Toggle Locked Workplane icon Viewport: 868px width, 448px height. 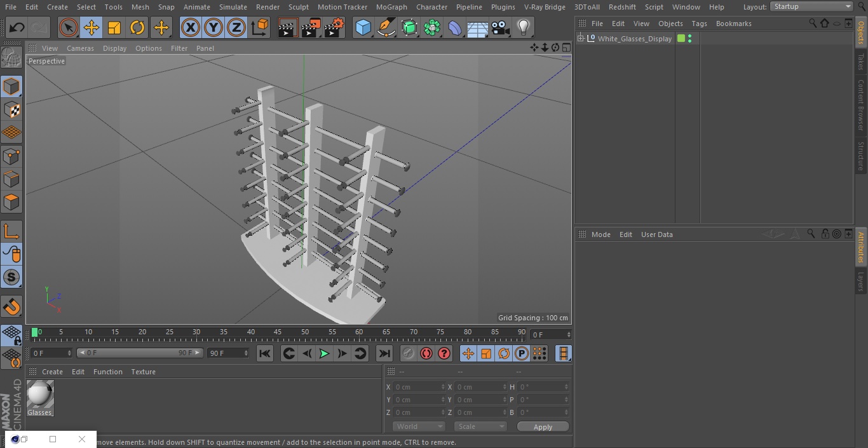11,335
